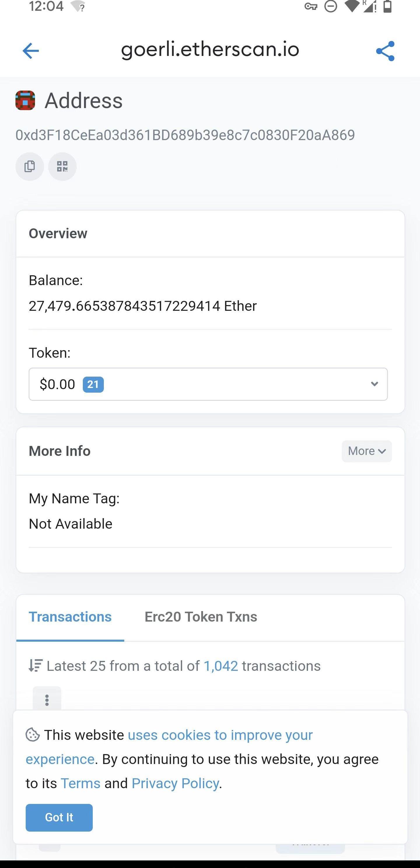
Task: Open the Terms link
Action: [80, 784]
